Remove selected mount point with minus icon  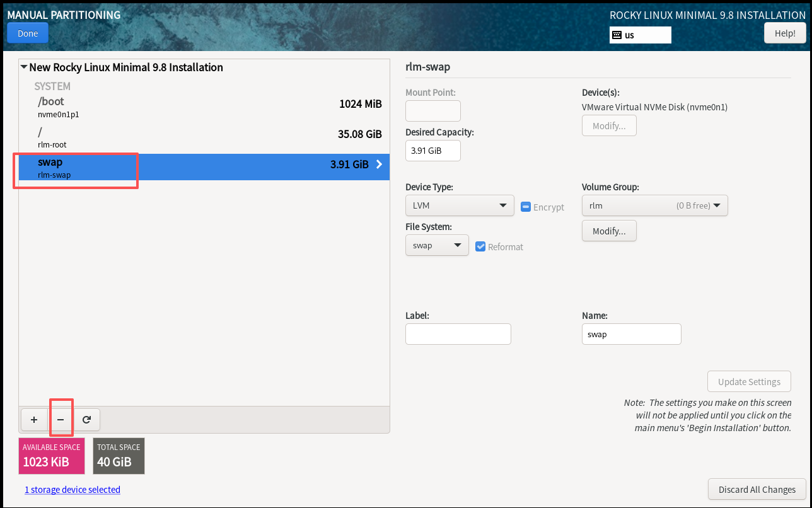[x=61, y=419]
